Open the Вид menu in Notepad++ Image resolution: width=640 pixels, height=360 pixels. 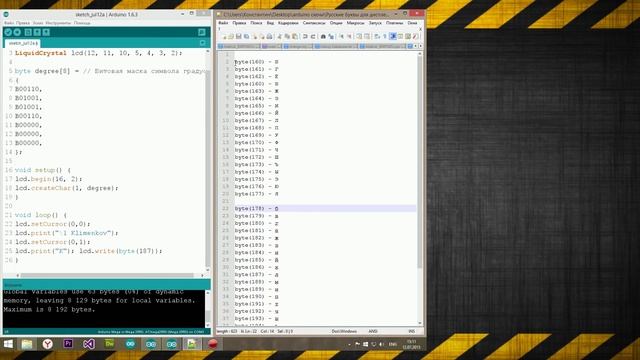[x=271, y=23]
